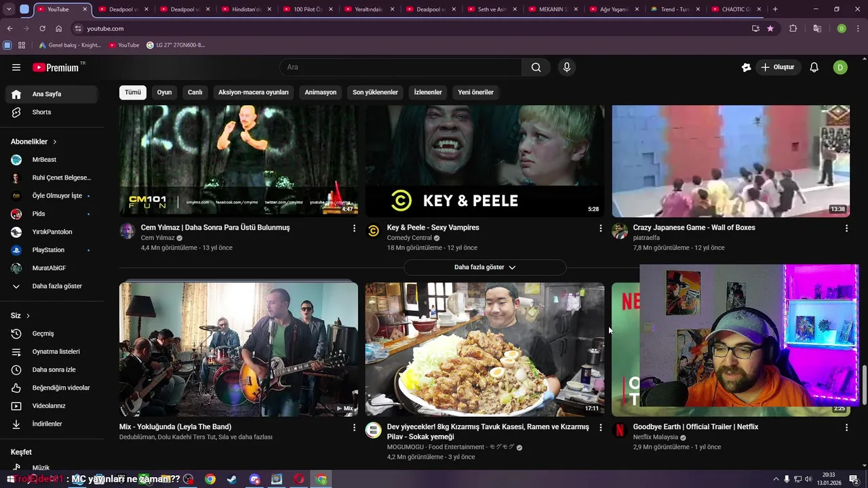Open Pids channel subscription

pos(52,213)
